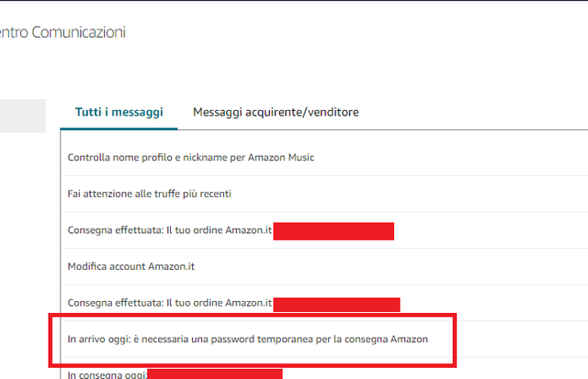Click the redacted order number after the first Consegna effettuata
588x379 pixels.
pyautogui.click(x=334, y=231)
